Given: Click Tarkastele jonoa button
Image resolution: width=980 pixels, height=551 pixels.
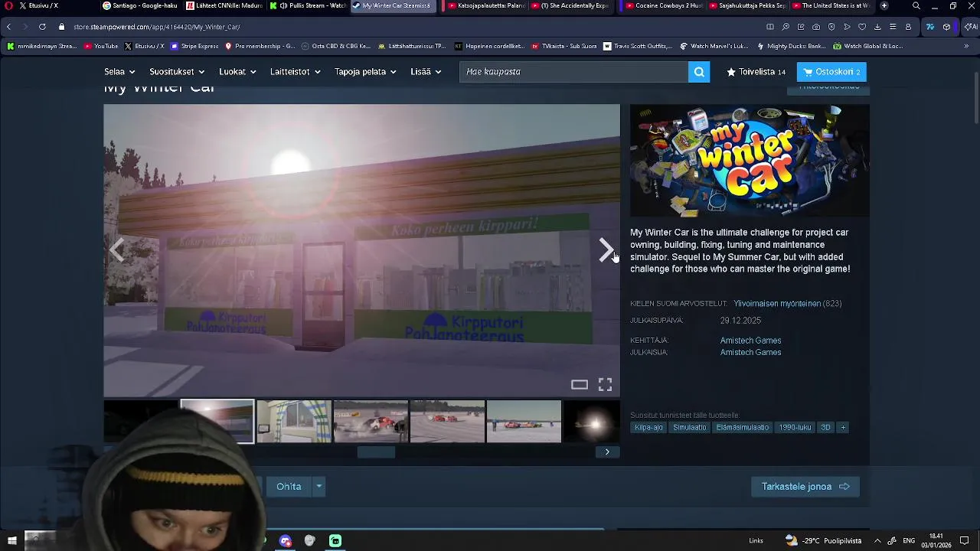Looking at the screenshot, I should pyautogui.click(x=805, y=487).
